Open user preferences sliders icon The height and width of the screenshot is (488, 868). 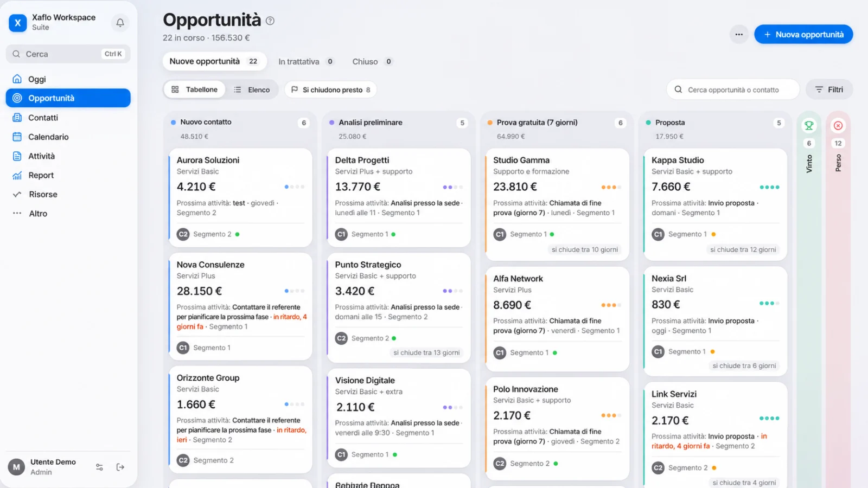click(x=99, y=467)
